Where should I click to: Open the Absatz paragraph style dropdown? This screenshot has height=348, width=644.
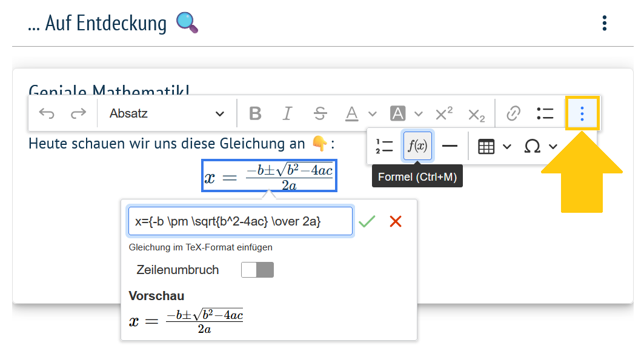166,113
